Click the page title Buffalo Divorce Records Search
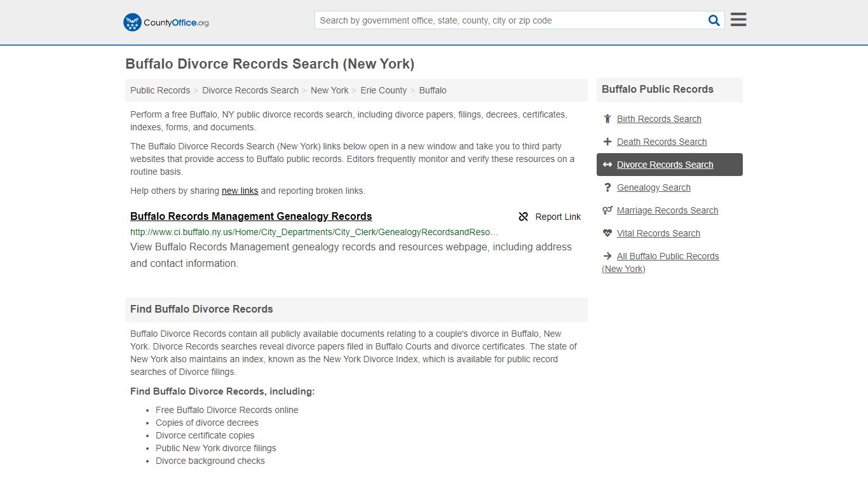 270,64
